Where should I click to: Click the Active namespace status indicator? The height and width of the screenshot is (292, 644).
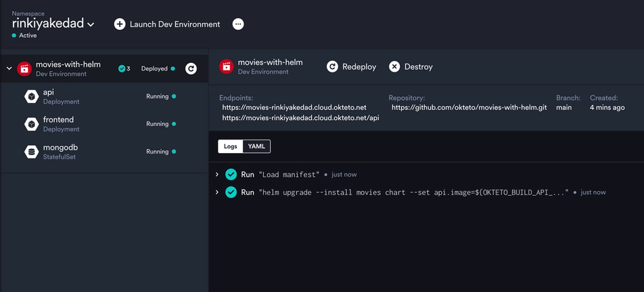tap(24, 35)
